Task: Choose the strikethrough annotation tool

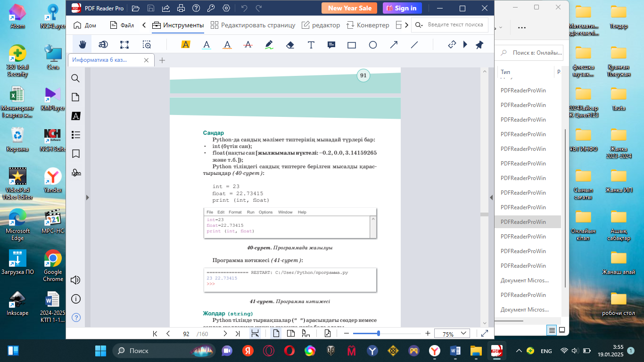Action: [x=248, y=45]
